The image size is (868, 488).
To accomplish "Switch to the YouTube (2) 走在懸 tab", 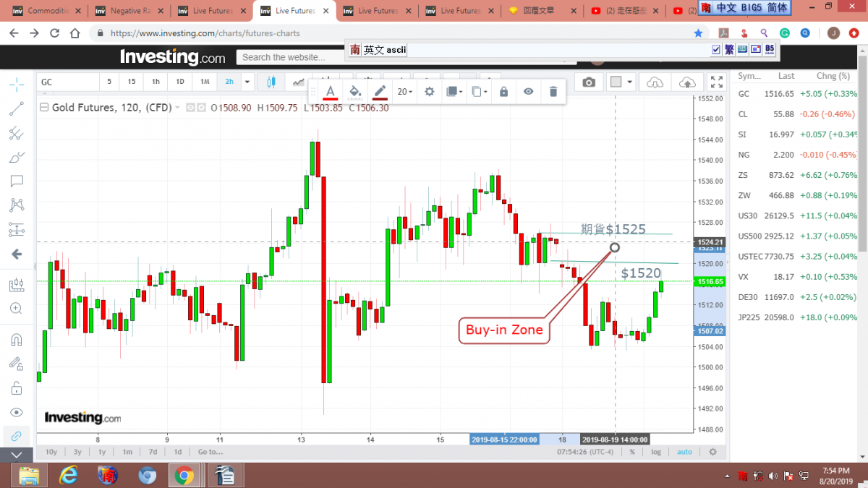I will (x=624, y=11).
